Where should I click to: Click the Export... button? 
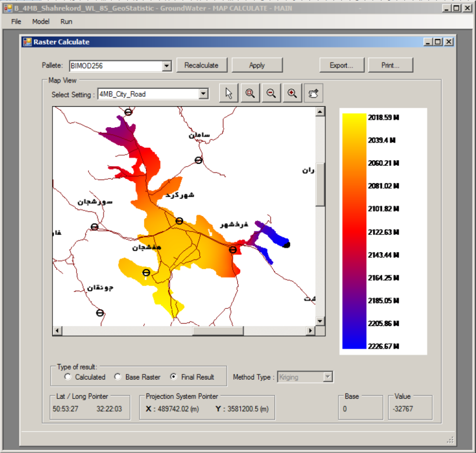(x=341, y=66)
